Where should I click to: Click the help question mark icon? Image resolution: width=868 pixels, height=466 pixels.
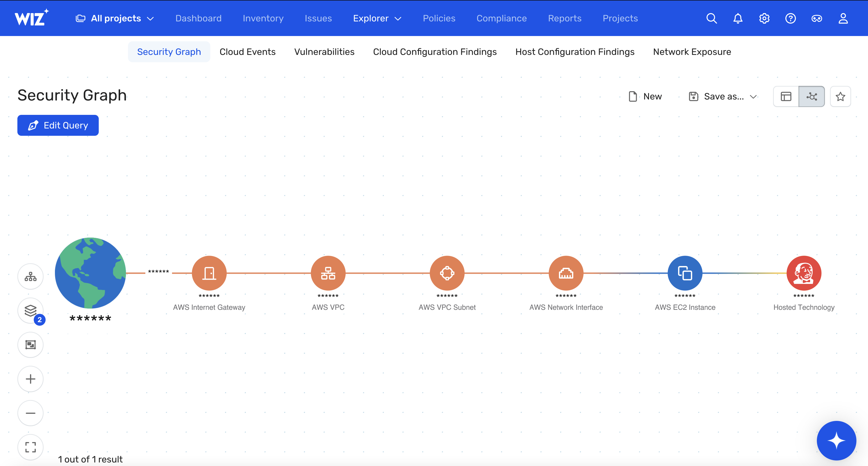click(x=790, y=18)
